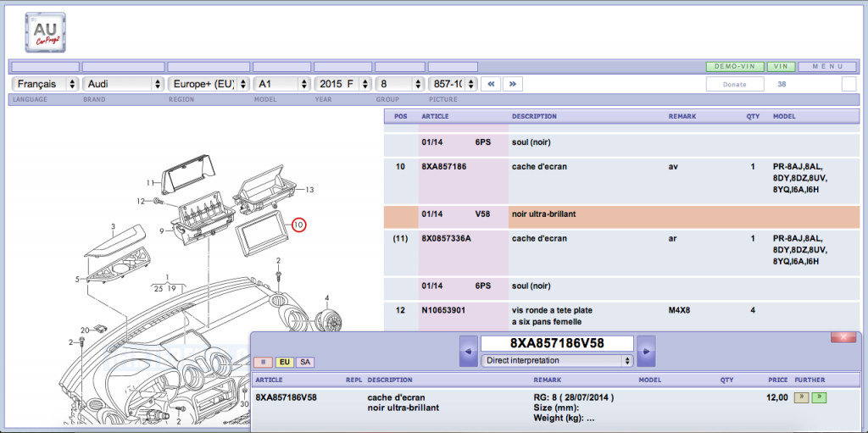868x433 pixels.
Task: Click the M4X8 remark cell
Action: pos(680,311)
